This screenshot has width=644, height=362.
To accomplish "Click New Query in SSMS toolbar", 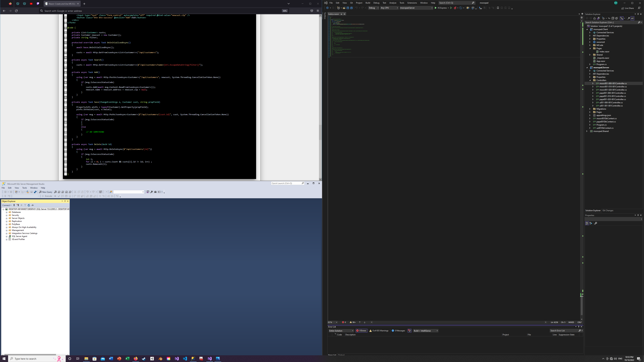I will pyautogui.click(x=46, y=192).
